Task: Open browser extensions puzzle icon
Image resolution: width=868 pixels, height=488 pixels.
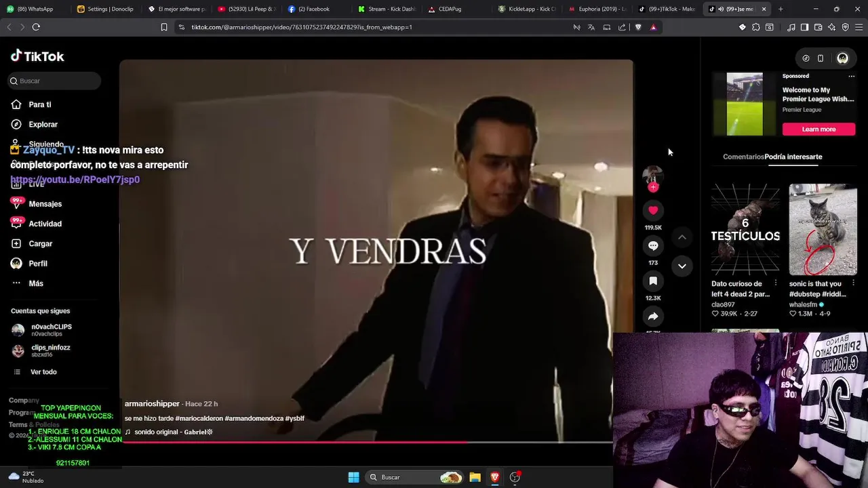Action: 756,27
